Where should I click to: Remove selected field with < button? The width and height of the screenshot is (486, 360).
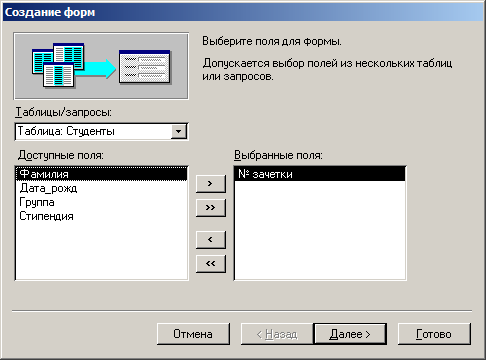tap(211, 240)
